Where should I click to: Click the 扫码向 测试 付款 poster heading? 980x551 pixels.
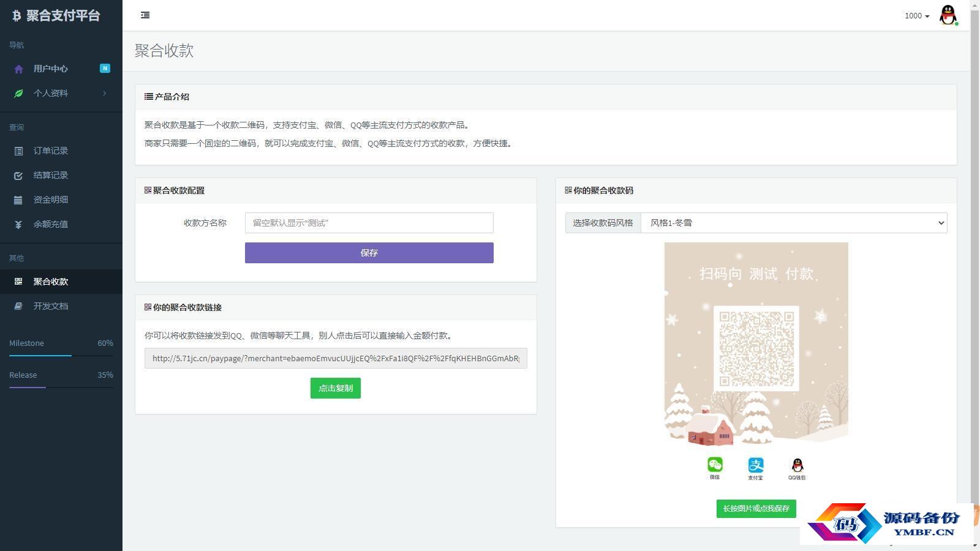point(756,274)
